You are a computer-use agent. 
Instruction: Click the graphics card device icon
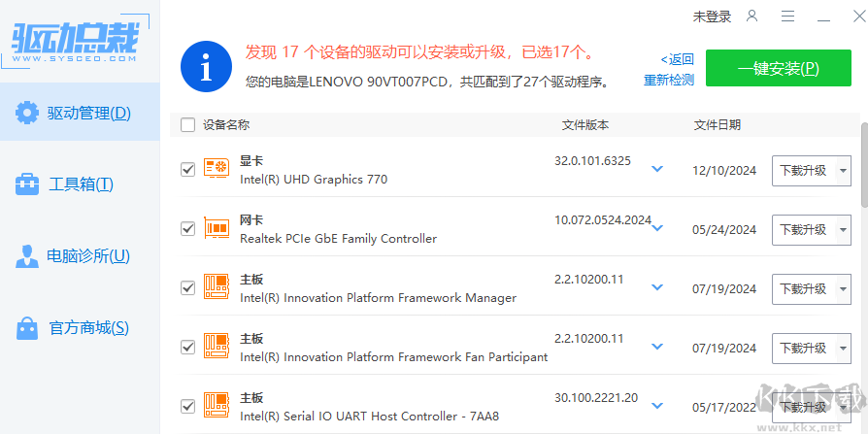tap(217, 170)
